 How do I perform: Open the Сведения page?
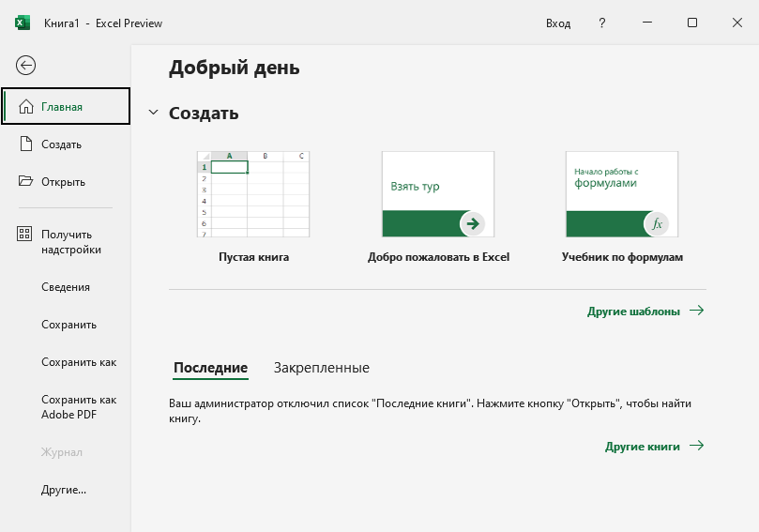pos(66,287)
